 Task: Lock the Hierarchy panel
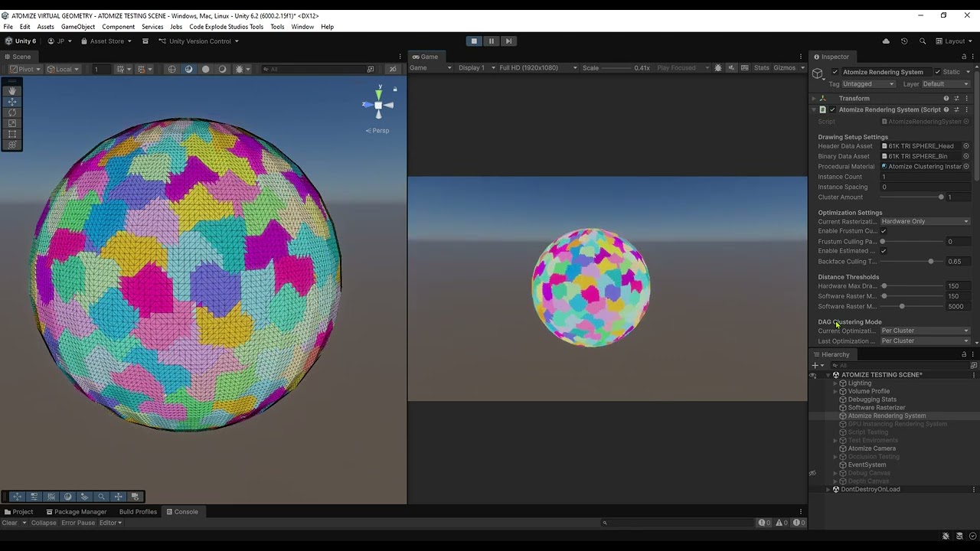(964, 354)
